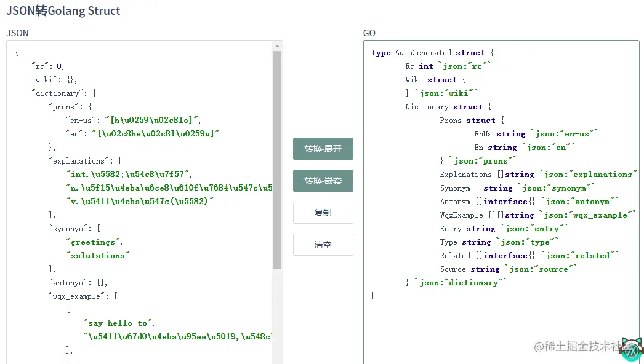Click the "int.\u5582" string line
644x364 pixels.
(129, 175)
